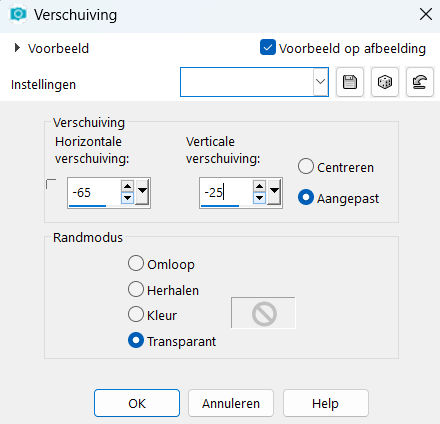
Task: Increase vertical offset with up arrow
Action: coord(259,185)
